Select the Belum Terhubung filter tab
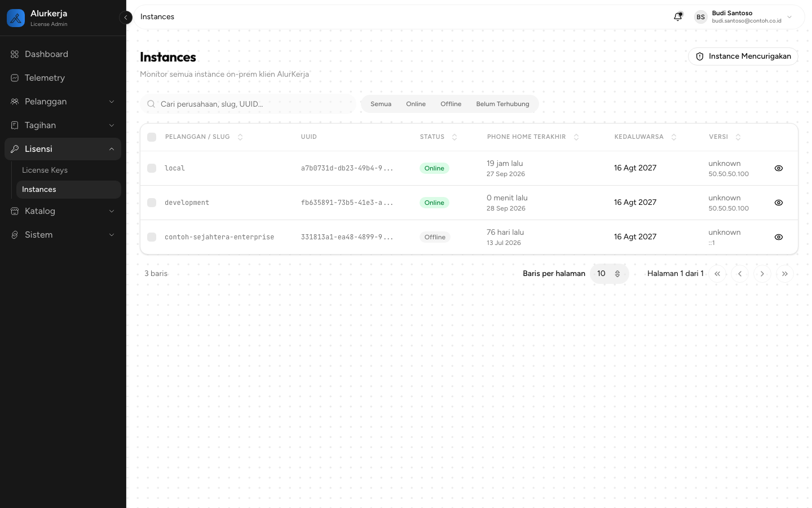Screen dimensions: 812x508 pos(503,104)
